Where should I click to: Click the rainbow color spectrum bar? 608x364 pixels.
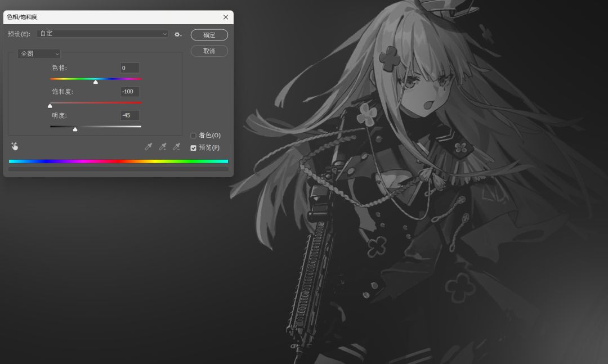(118, 161)
